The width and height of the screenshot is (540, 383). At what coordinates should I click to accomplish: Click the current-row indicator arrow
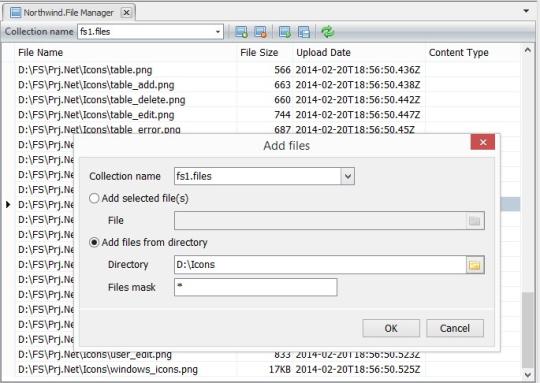[x=8, y=205]
